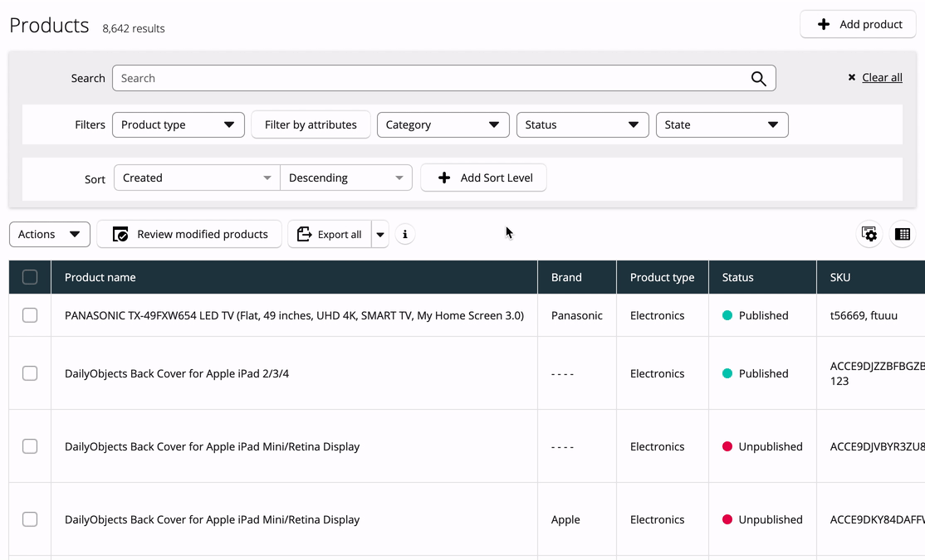Open the table settings gear icon
This screenshot has width=925, height=560.
[869, 234]
